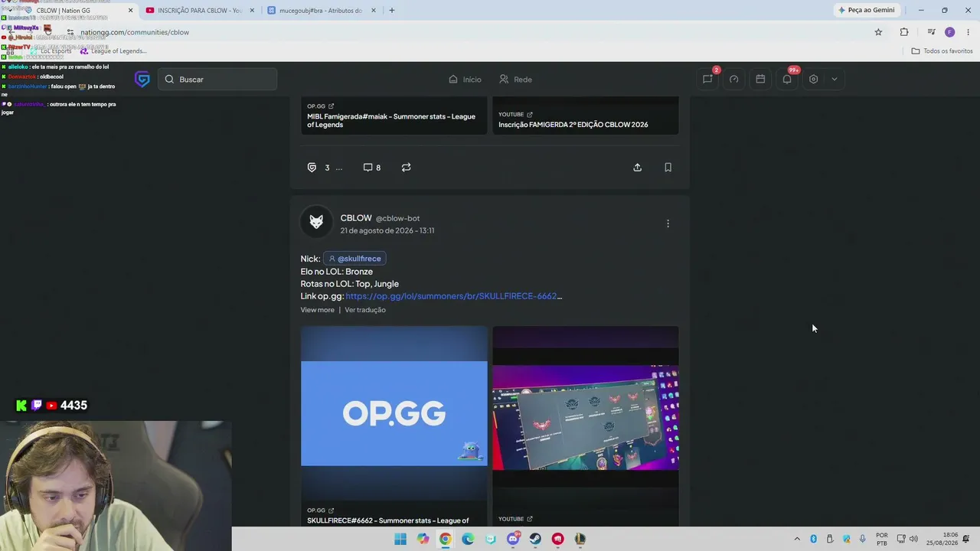980x551 pixels.
Task: Show hidden system tray icons
Action: point(797,539)
